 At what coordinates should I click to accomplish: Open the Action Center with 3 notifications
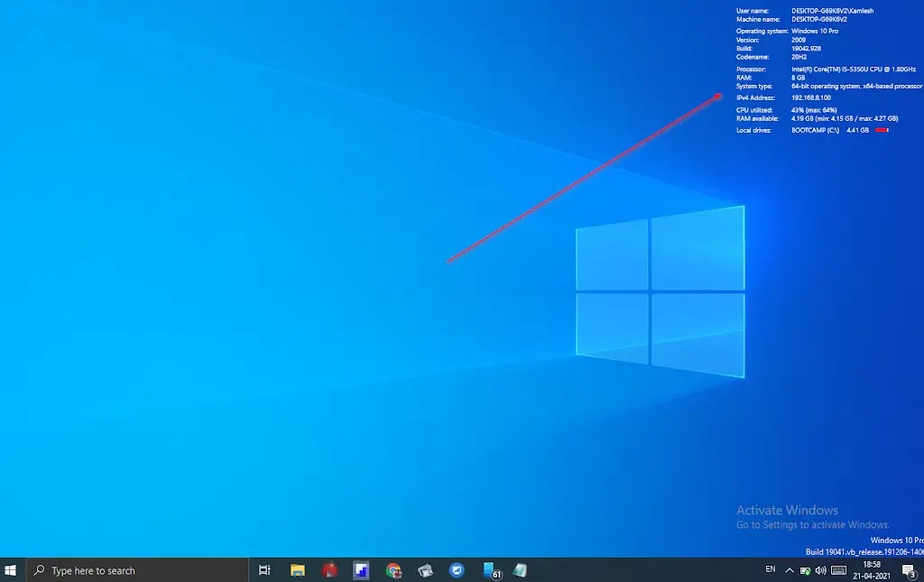[x=909, y=570]
